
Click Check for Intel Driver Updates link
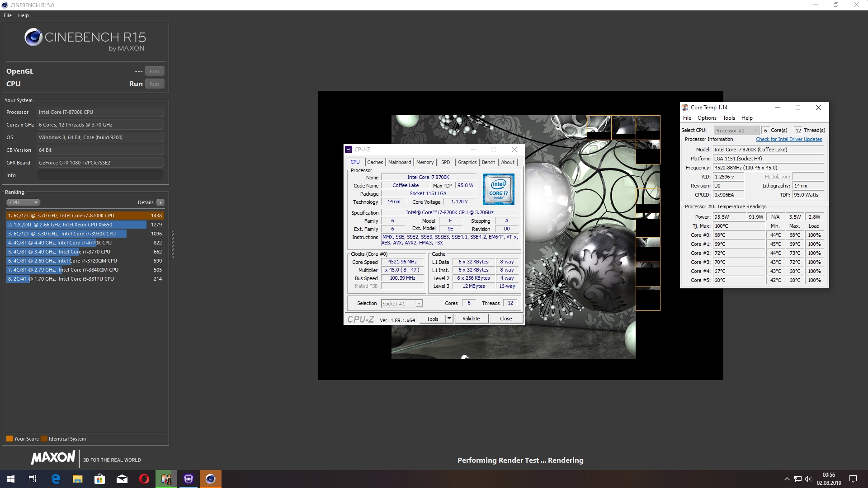tap(789, 140)
